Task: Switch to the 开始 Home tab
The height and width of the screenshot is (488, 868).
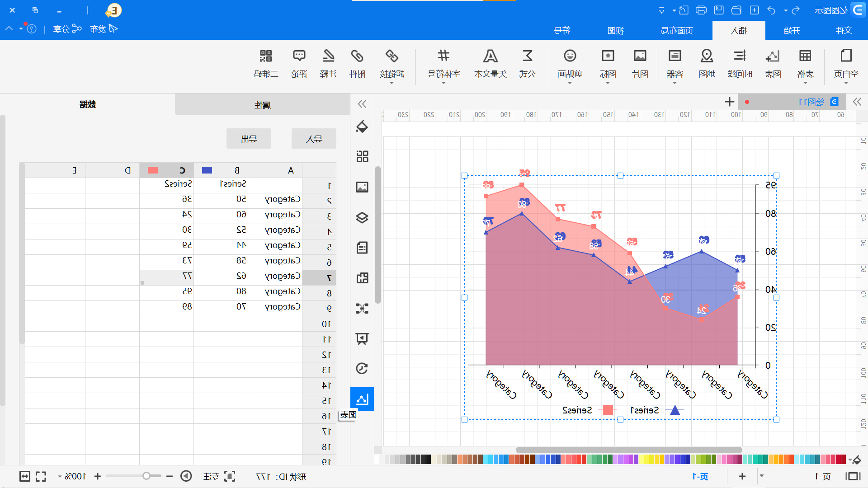Action: tap(792, 30)
